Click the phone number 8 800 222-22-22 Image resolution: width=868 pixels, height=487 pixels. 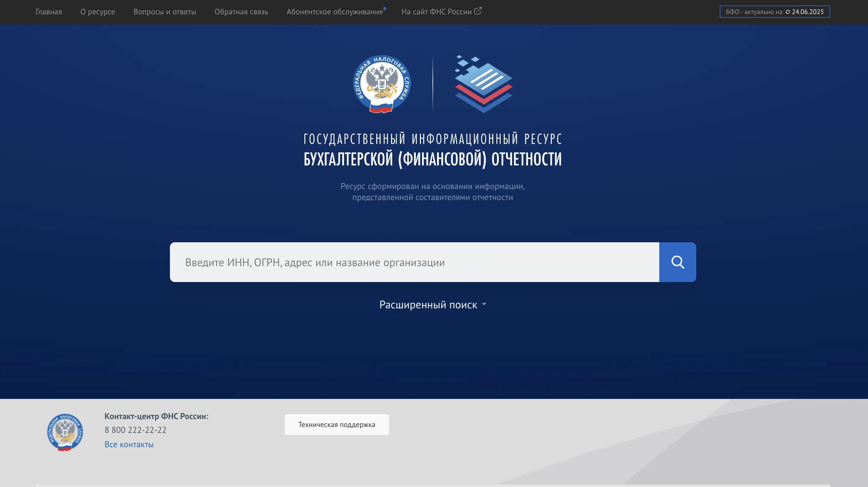[x=135, y=430]
